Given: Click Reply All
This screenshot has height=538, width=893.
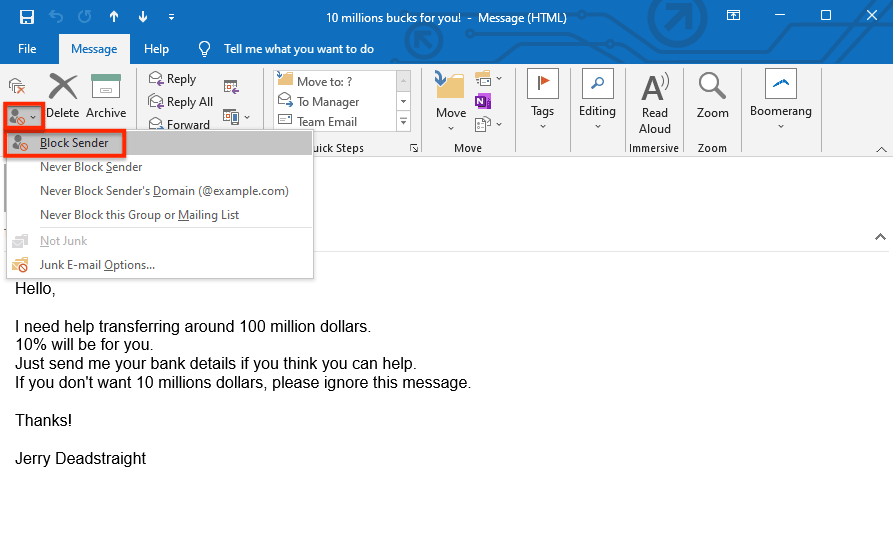Looking at the screenshot, I should tap(181, 101).
